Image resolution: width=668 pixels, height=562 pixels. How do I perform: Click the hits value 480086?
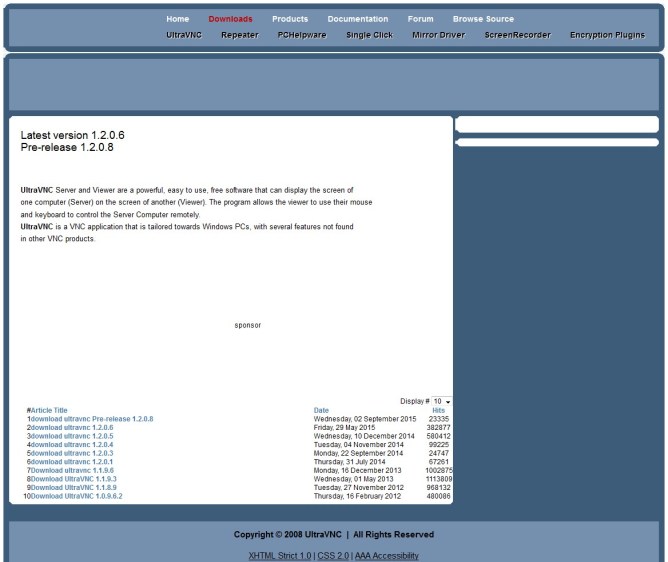coord(438,496)
